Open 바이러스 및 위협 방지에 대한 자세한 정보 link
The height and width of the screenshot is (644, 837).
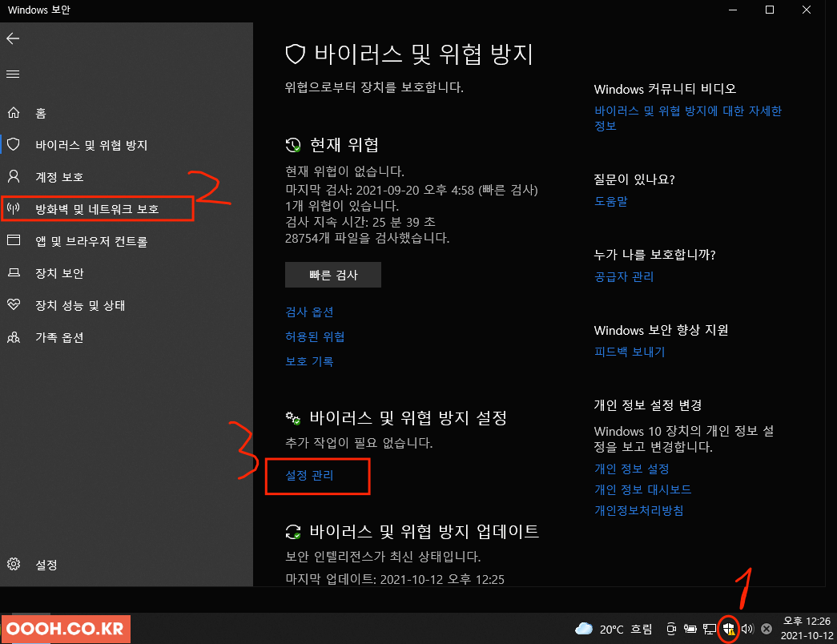[688, 118]
